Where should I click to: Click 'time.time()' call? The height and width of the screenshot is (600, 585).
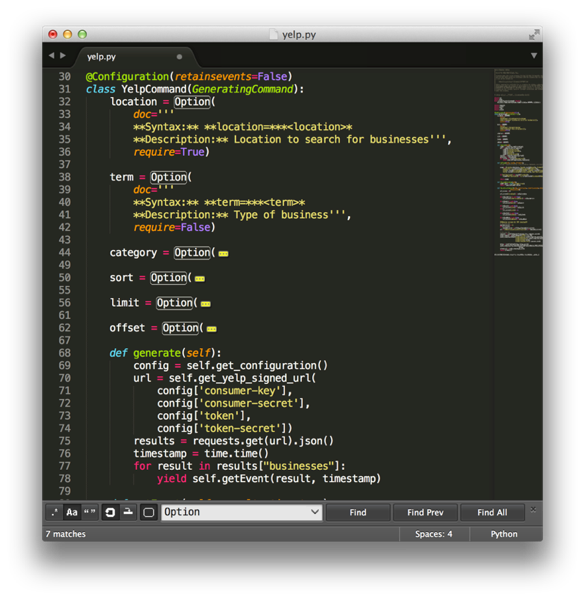coord(236,453)
